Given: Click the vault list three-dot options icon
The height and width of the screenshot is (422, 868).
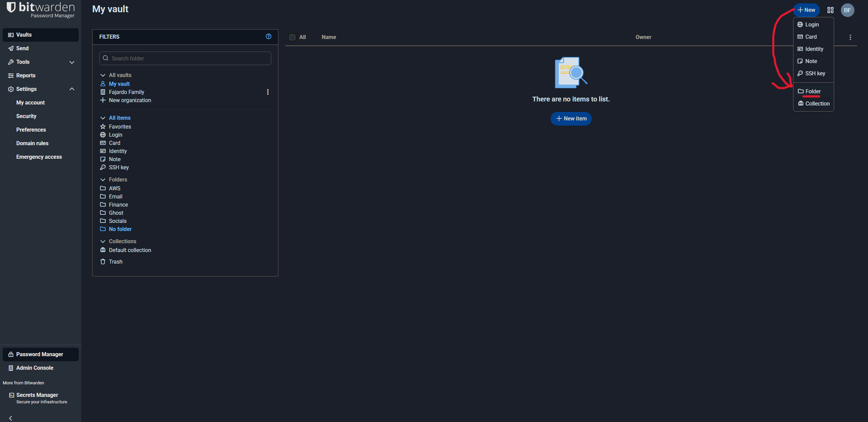Looking at the screenshot, I should (x=850, y=37).
